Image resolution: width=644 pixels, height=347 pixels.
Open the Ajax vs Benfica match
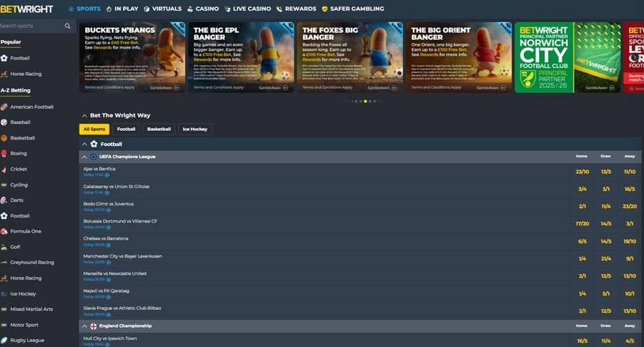(x=99, y=169)
